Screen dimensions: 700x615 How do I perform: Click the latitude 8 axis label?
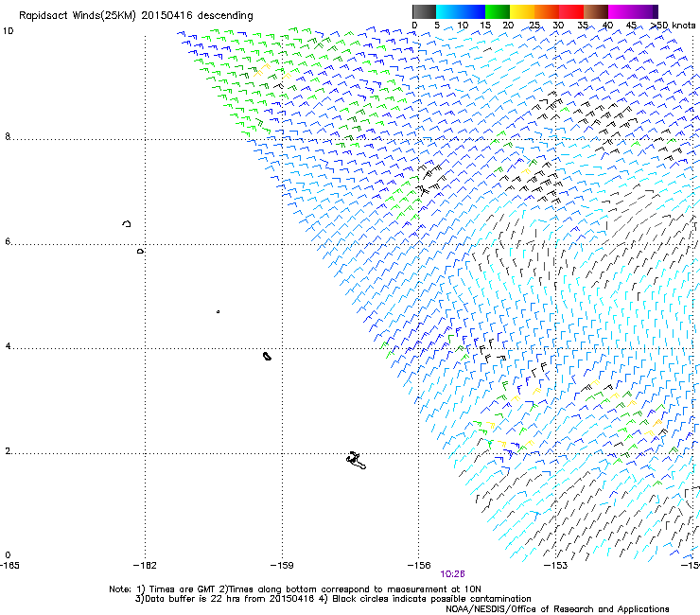coord(8,136)
